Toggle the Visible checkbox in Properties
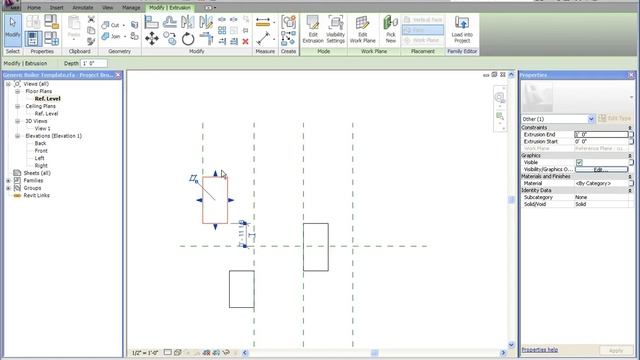This screenshot has width=640, height=360. (x=579, y=162)
